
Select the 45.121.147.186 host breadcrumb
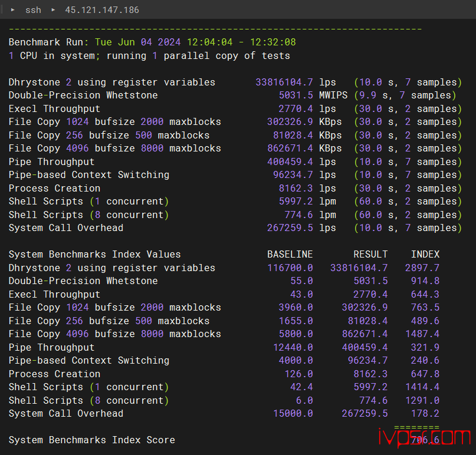click(102, 10)
